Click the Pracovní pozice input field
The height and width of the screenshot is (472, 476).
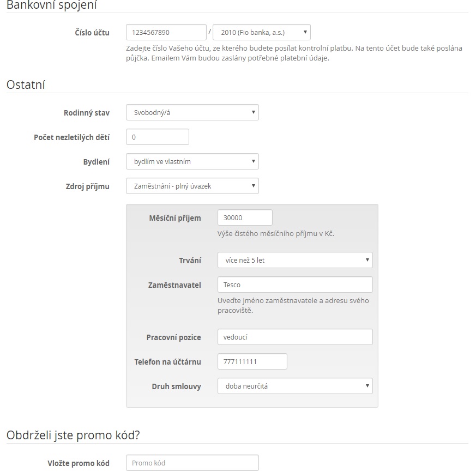click(295, 337)
